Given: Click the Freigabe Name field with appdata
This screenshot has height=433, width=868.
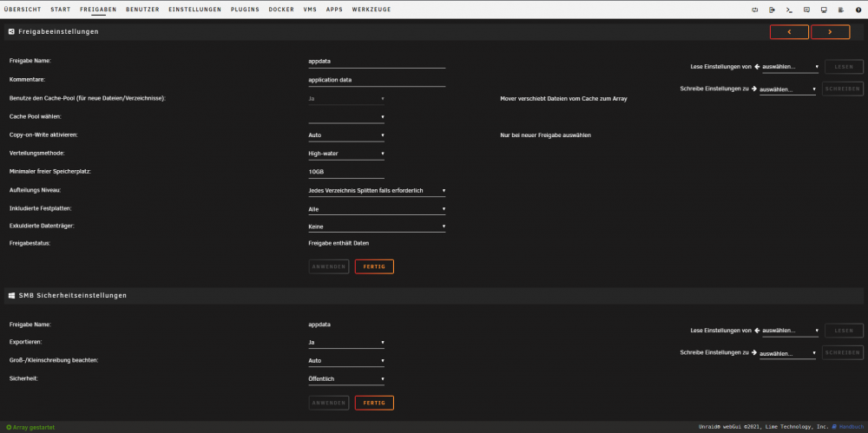Looking at the screenshot, I should [x=377, y=62].
